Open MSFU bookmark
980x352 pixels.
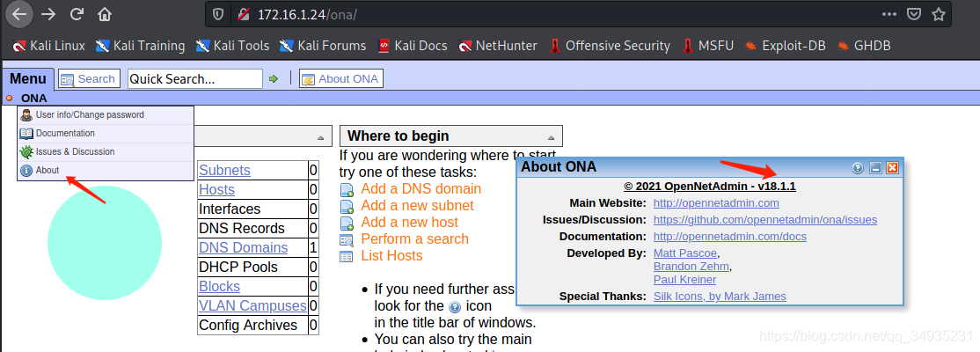tap(707, 46)
